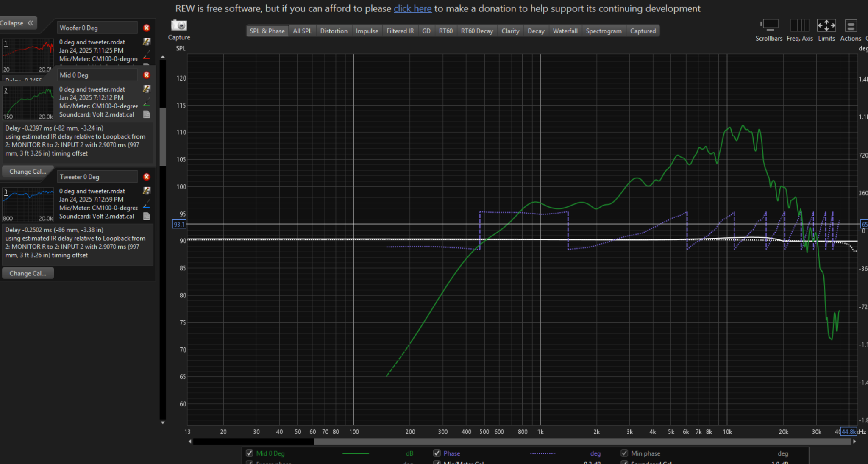This screenshot has width=868, height=464.
Task: Open the Distortion tab
Action: coord(334,31)
